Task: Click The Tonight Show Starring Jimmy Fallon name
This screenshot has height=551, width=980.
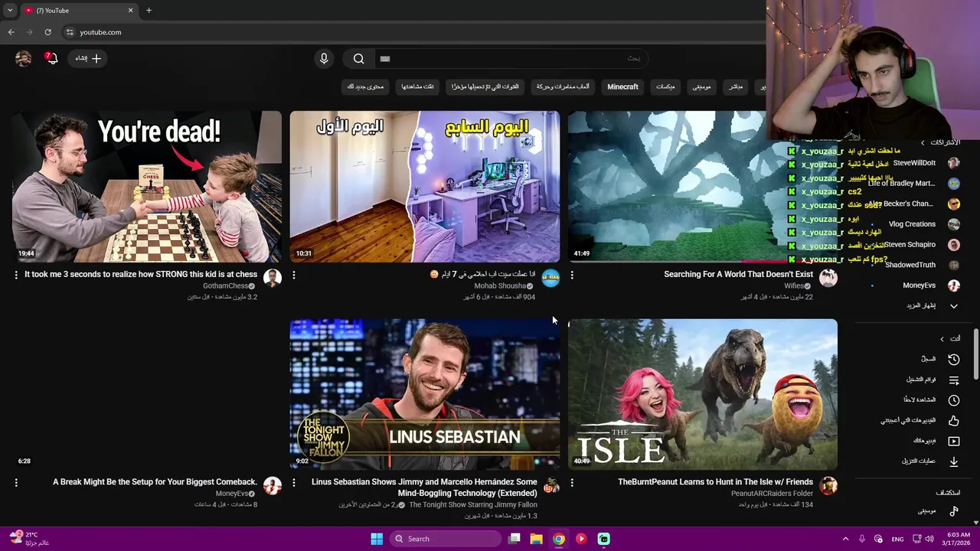Action: click(473, 505)
